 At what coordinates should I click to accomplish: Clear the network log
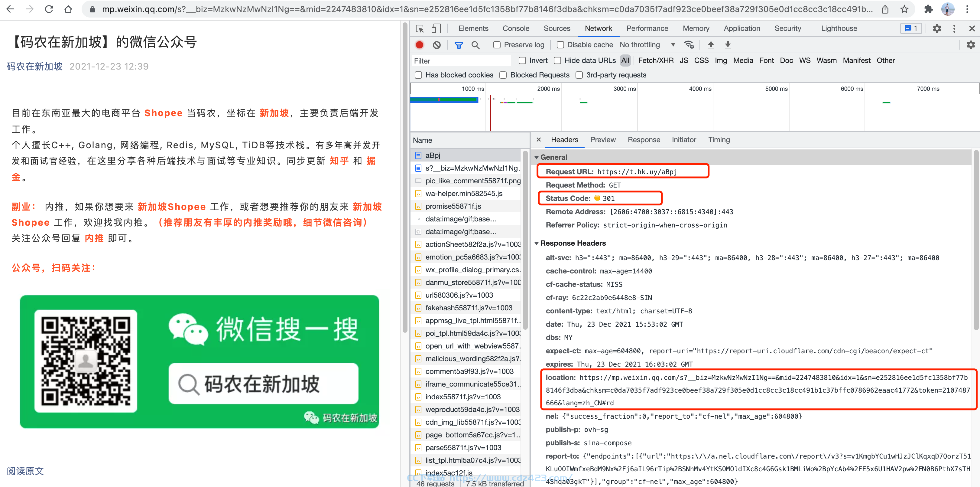(x=437, y=45)
